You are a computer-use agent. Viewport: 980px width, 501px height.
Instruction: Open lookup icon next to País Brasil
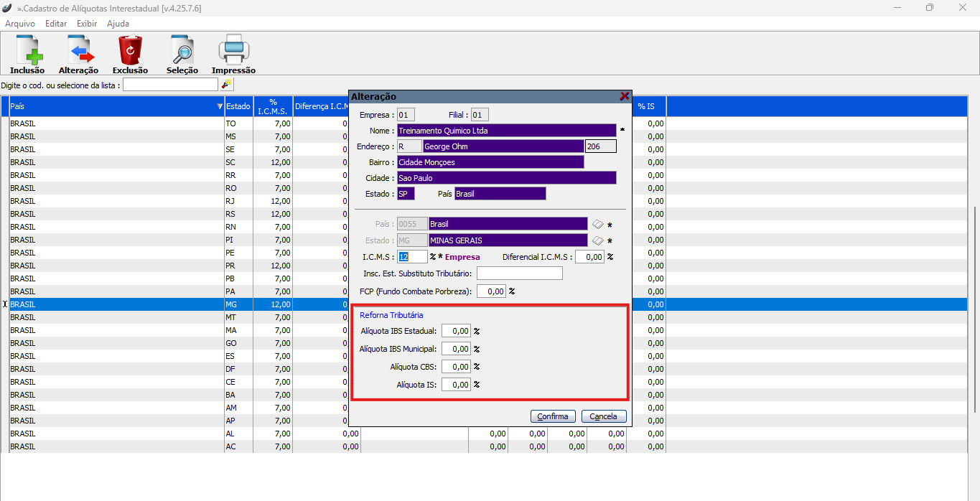597,224
